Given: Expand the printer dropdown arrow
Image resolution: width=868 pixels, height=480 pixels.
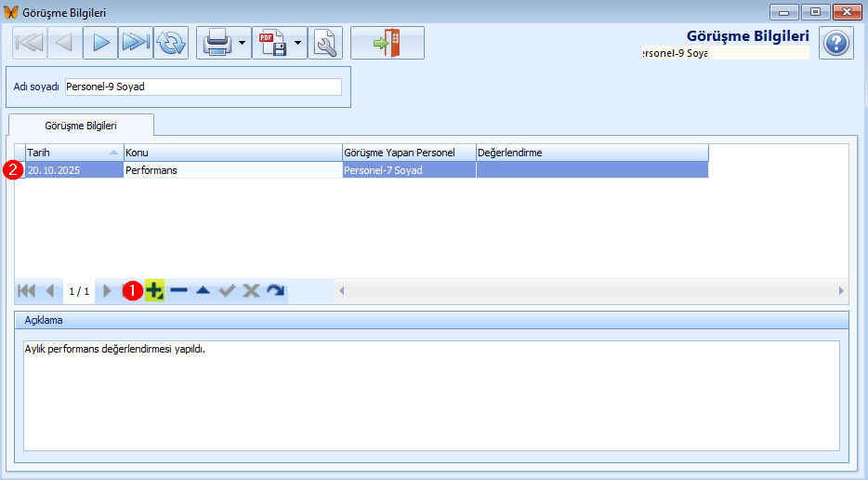Looking at the screenshot, I should (x=242, y=43).
